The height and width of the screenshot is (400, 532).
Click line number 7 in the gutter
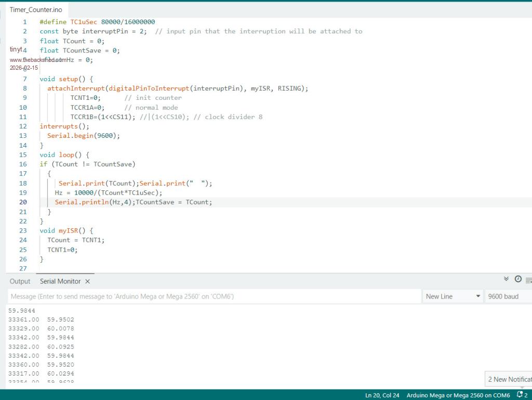(x=24, y=79)
